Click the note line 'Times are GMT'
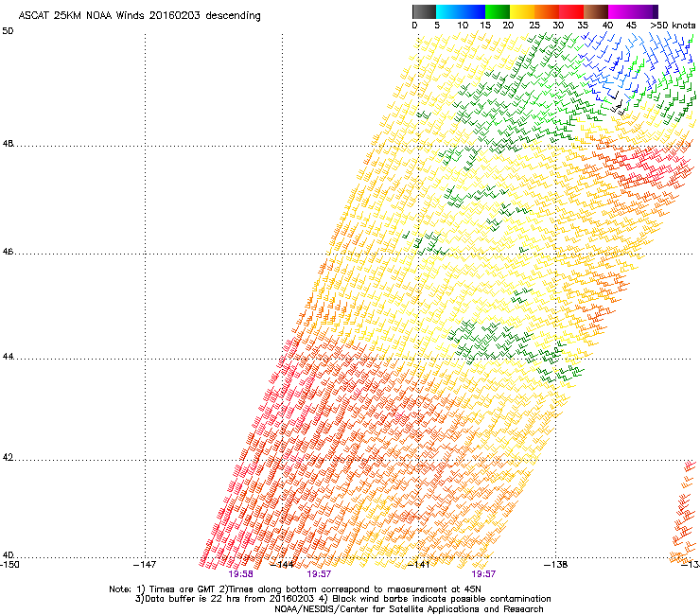This screenshot has width=700, height=615. [183, 589]
